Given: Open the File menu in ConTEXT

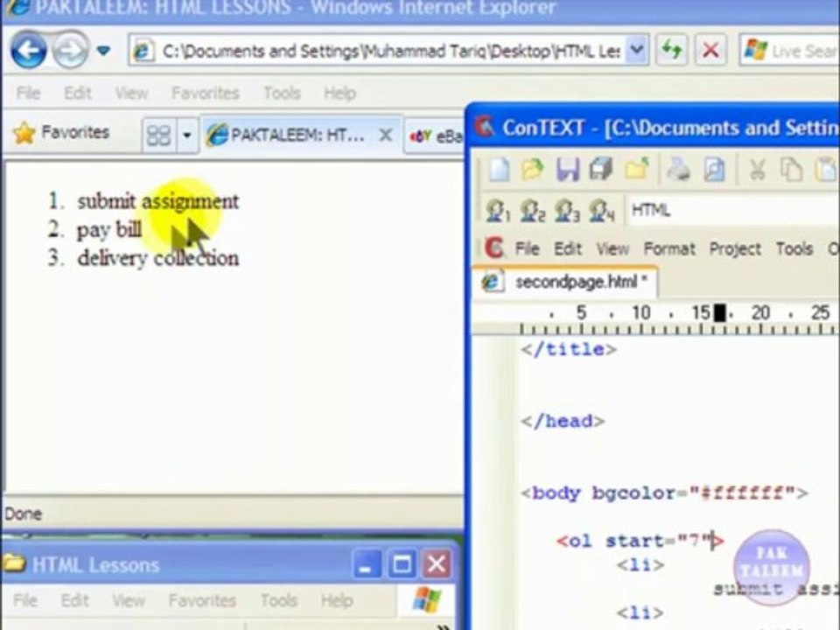Looking at the screenshot, I should [x=527, y=248].
